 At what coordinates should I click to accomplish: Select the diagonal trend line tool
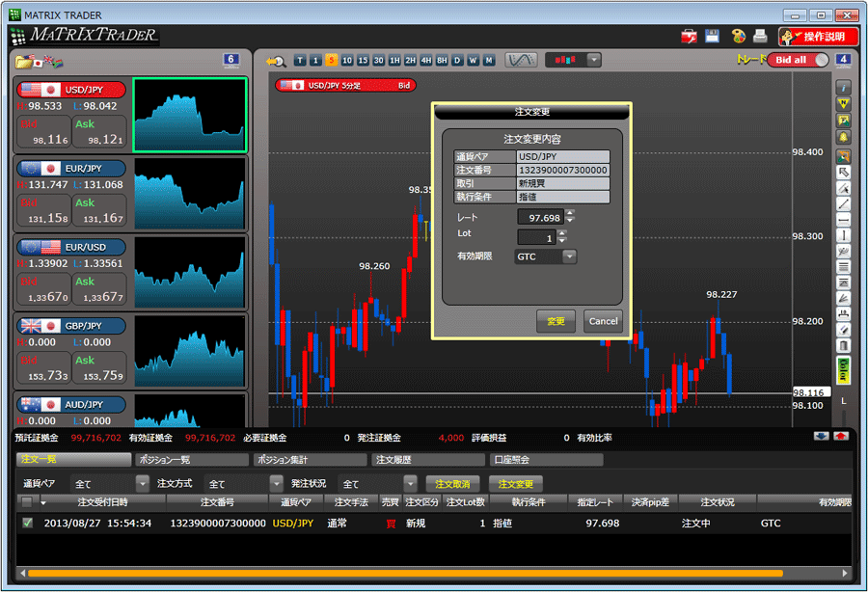click(x=843, y=204)
